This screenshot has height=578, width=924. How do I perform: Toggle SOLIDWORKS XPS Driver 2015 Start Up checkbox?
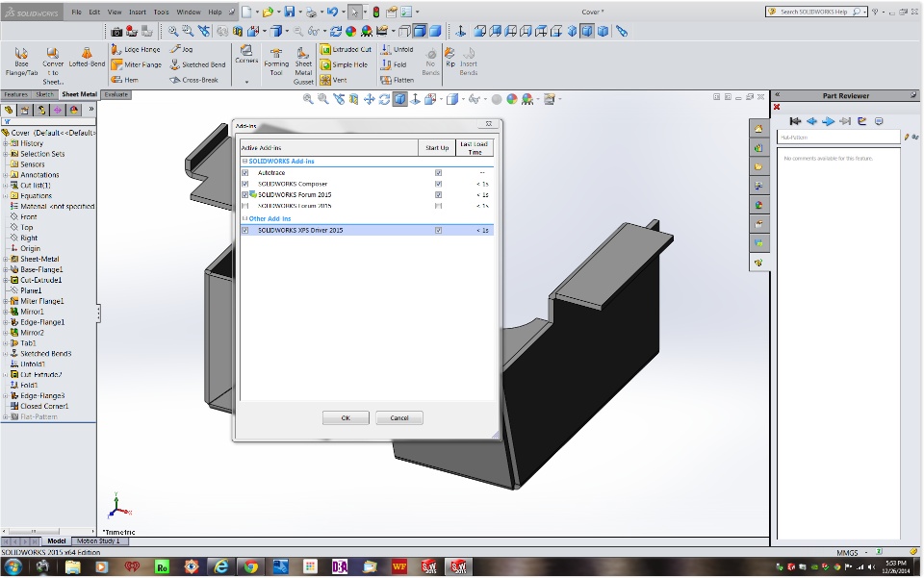(438, 231)
